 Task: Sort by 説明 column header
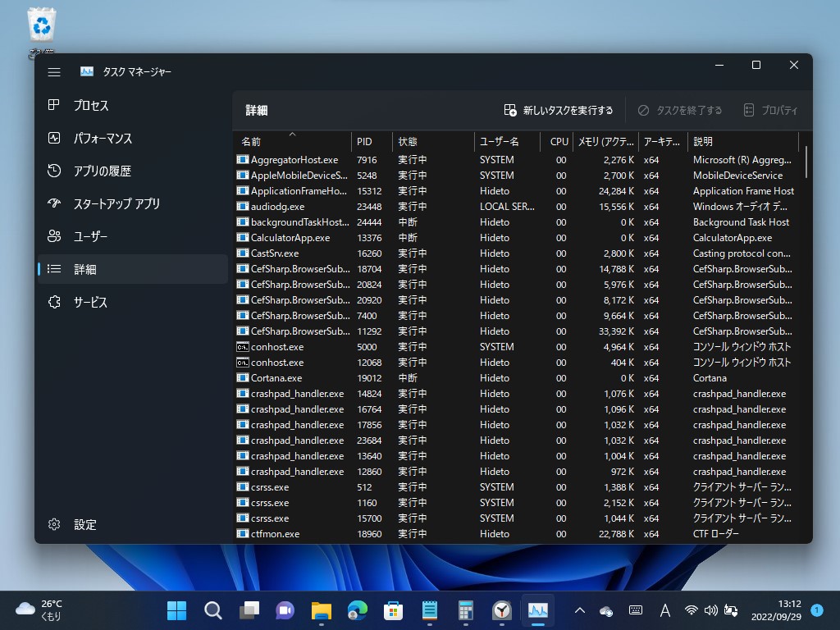pyautogui.click(x=743, y=141)
